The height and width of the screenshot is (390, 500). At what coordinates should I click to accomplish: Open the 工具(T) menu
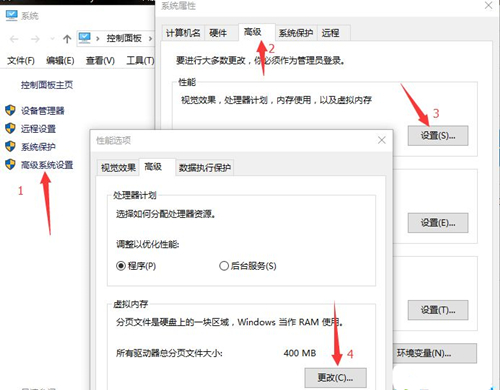pos(140,60)
